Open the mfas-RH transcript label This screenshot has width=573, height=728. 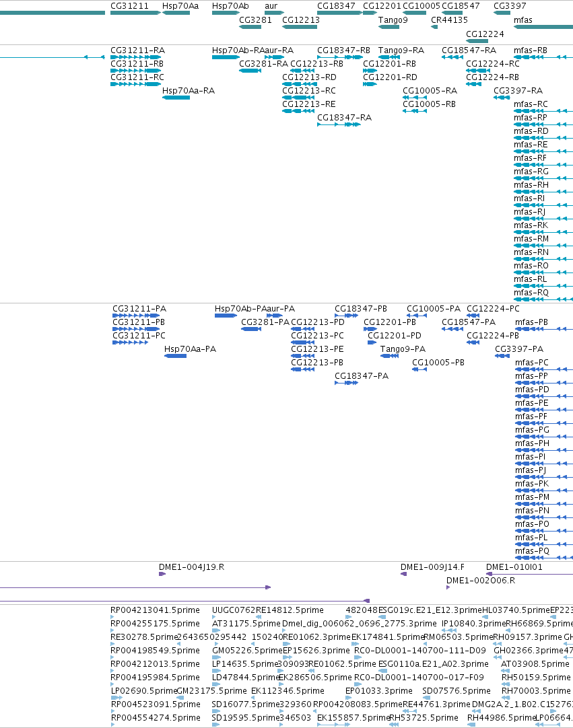[531, 185]
